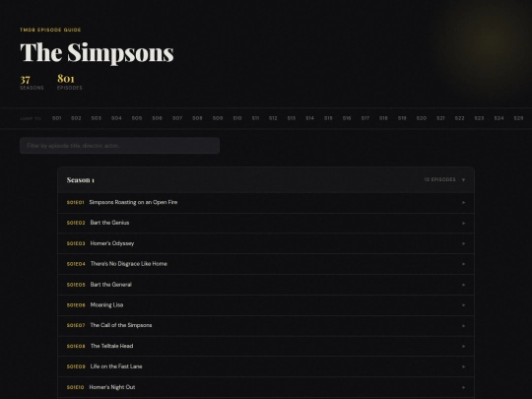Jump to season S11
The height and width of the screenshot is (399, 532).
click(255, 118)
